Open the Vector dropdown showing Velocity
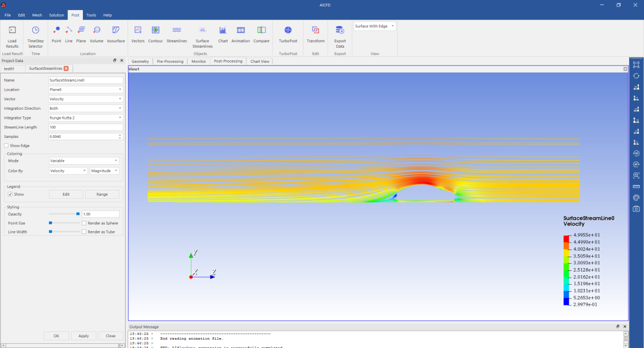 pos(85,99)
